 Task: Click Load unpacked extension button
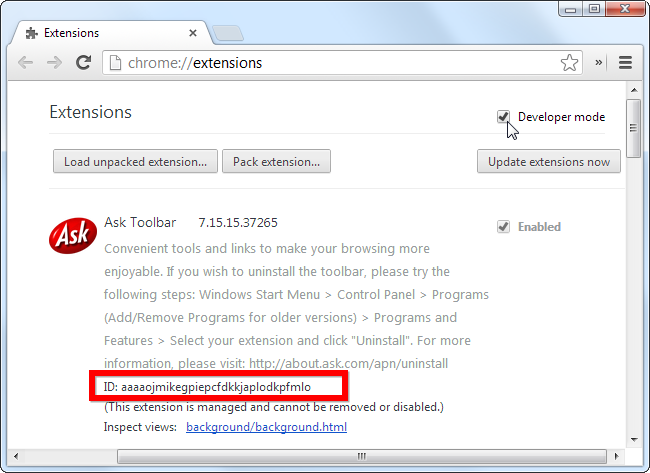click(135, 161)
